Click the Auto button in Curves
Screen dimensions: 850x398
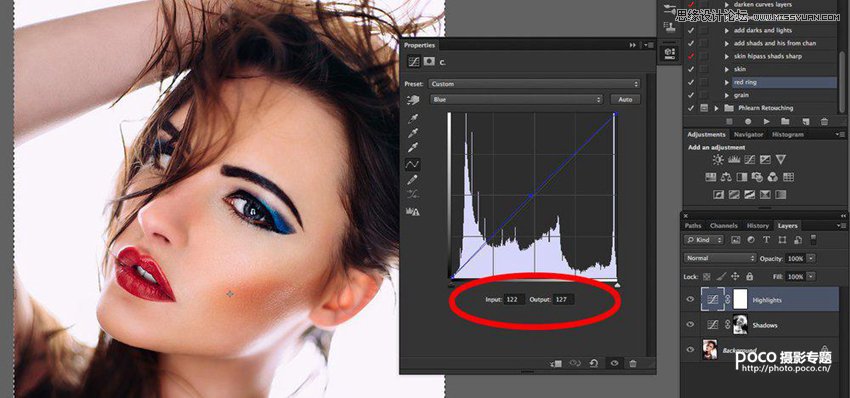tap(625, 100)
